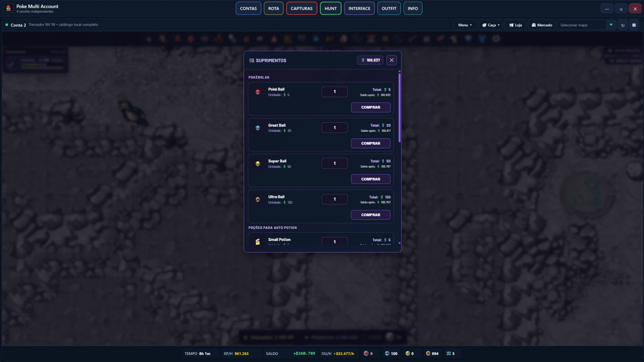
Task: Focus the Ultra Ball quantity field
Action: [x=335, y=199]
